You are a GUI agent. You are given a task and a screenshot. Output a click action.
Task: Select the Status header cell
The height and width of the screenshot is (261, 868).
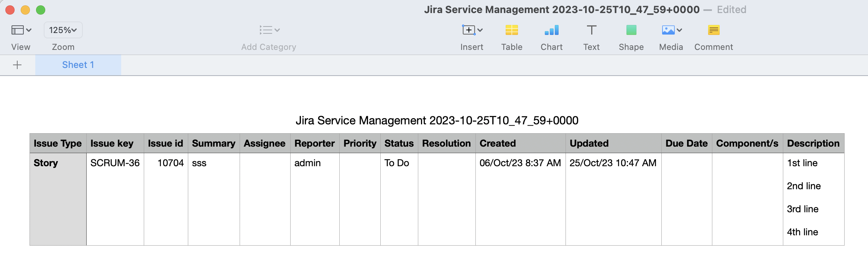tap(399, 143)
